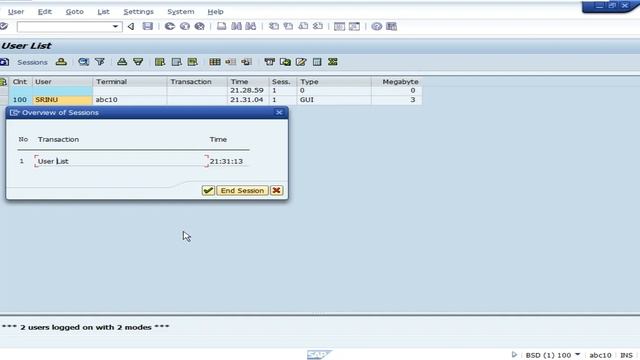640x360 pixels.
Task: Click the Find Next binoculars icon
Action: pyautogui.click(x=251, y=27)
